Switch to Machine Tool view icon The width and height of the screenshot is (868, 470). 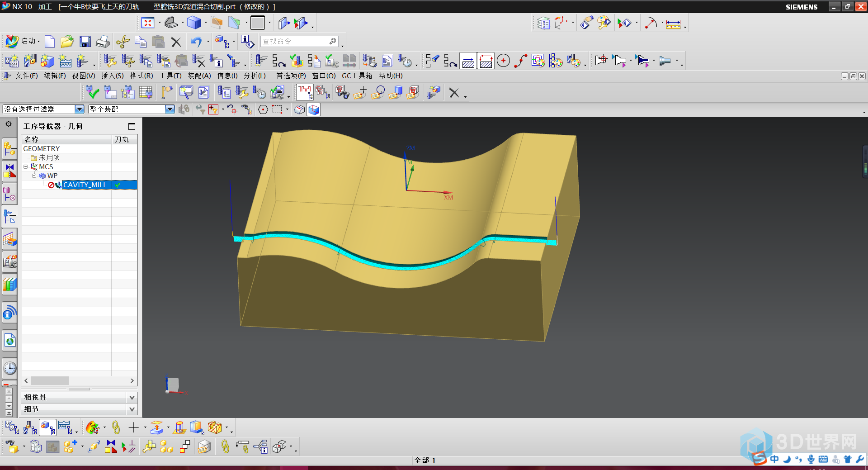(30, 427)
